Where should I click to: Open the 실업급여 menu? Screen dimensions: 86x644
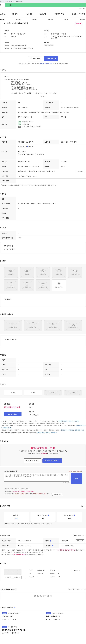43,14
